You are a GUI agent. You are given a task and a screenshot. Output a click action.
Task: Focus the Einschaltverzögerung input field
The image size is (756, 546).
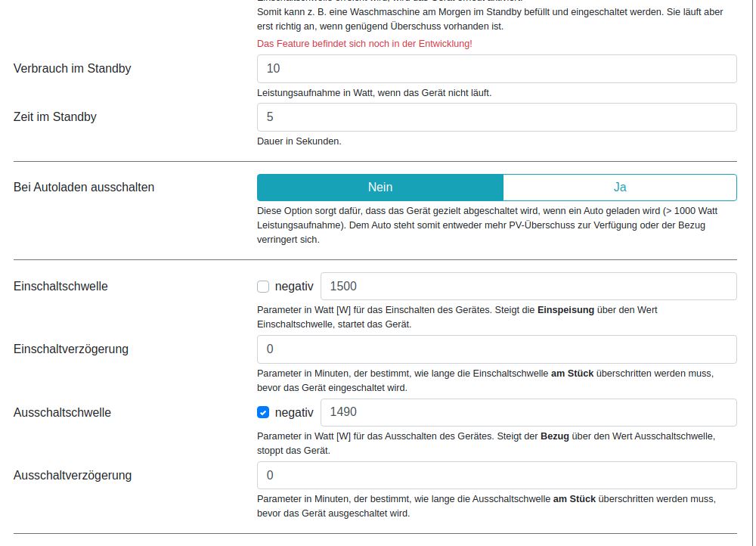coord(497,349)
